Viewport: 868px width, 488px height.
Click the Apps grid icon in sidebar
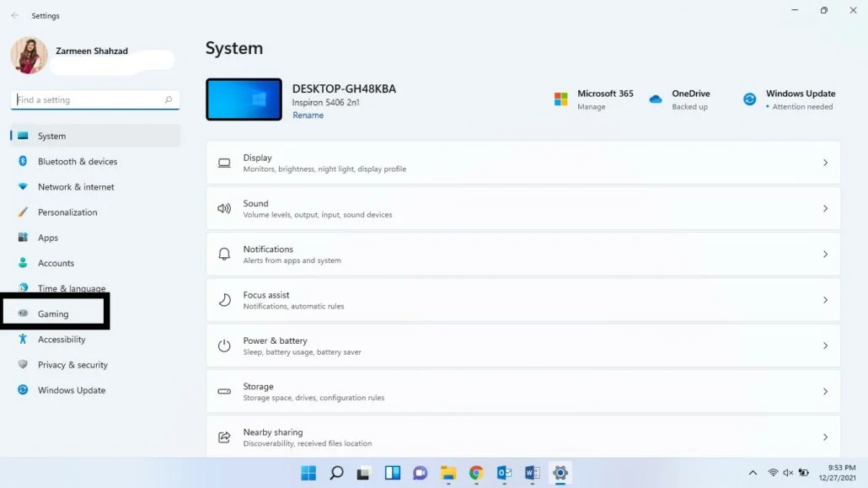coord(23,237)
